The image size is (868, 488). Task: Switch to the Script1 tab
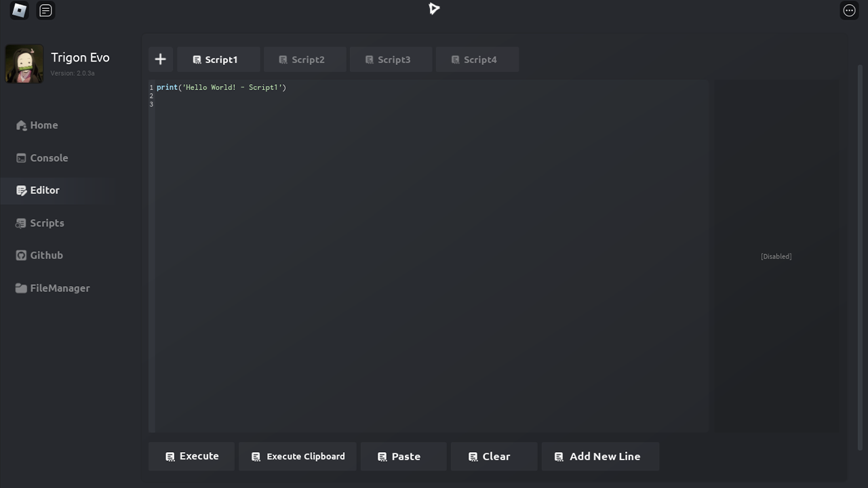[218, 60]
